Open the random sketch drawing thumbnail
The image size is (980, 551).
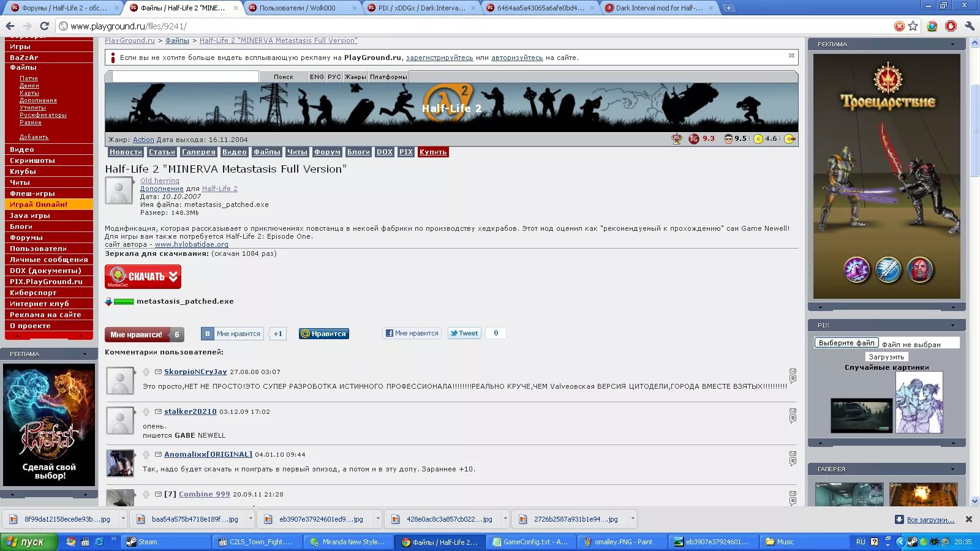[919, 402]
